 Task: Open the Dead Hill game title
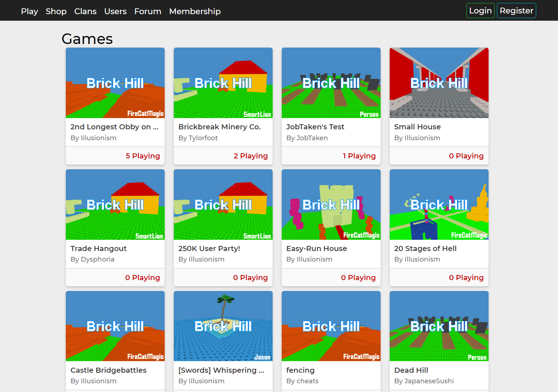(x=411, y=370)
